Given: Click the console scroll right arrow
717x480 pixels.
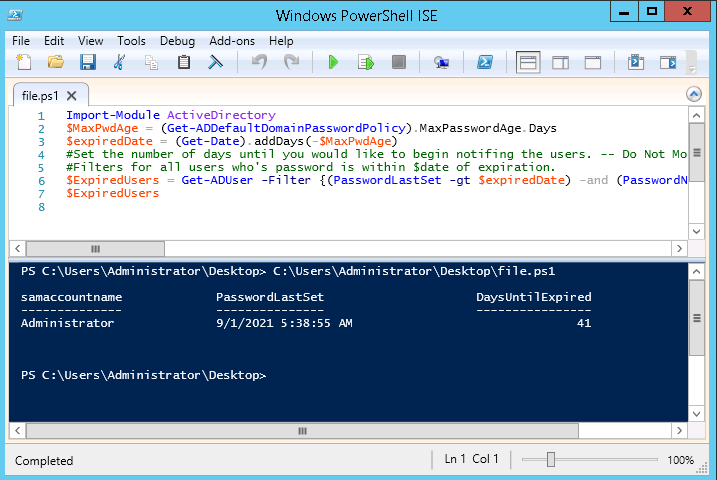Looking at the screenshot, I should (680, 431).
